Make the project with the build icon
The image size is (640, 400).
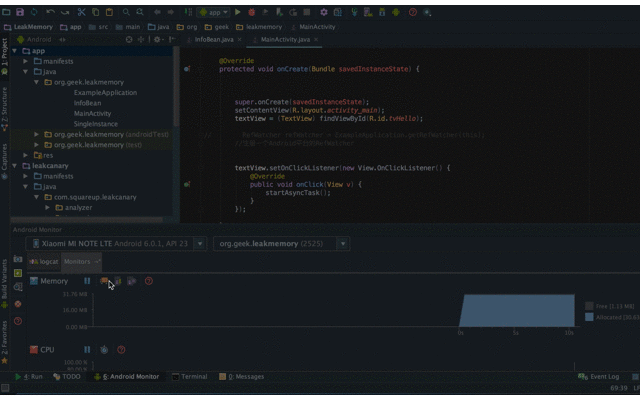point(188,12)
